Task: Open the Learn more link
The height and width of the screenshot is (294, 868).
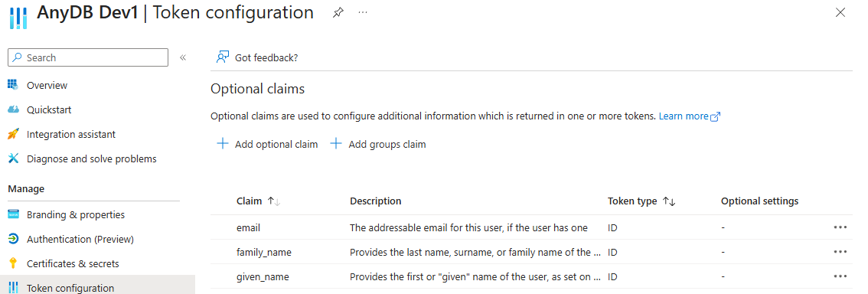Action: click(x=683, y=116)
